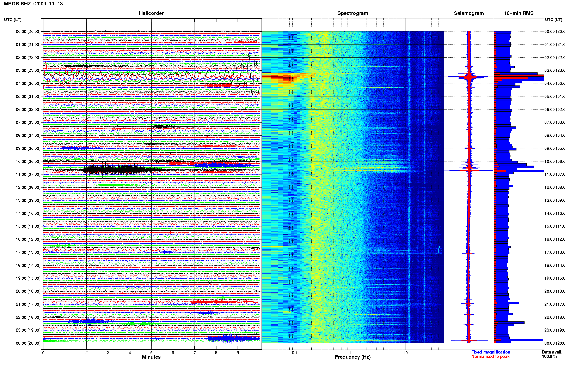Click the left 11:00 (07:00) time label

point(28,174)
